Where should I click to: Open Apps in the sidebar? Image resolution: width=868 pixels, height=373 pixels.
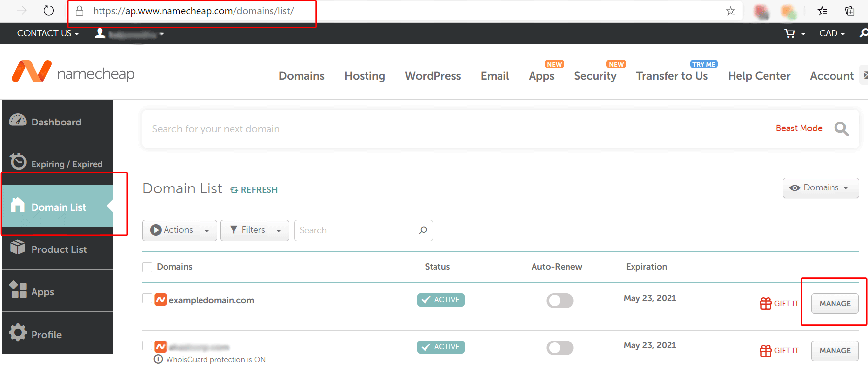point(58,291)
